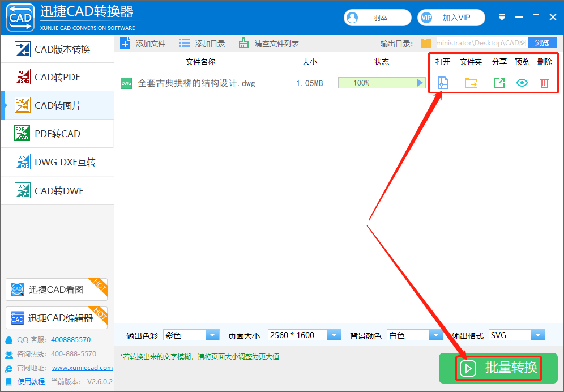The image size is (564, 392).
Task: Click the tutorial book icon
Action: click(9, 382)
